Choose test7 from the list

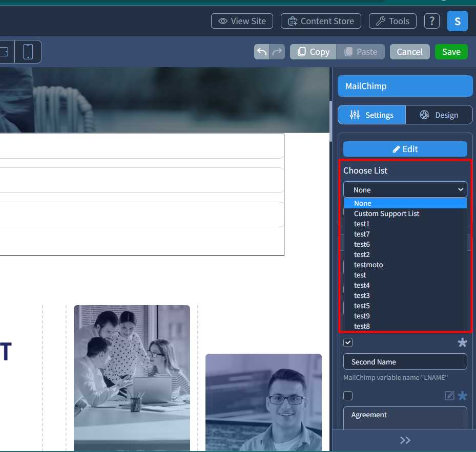[405, 234]
